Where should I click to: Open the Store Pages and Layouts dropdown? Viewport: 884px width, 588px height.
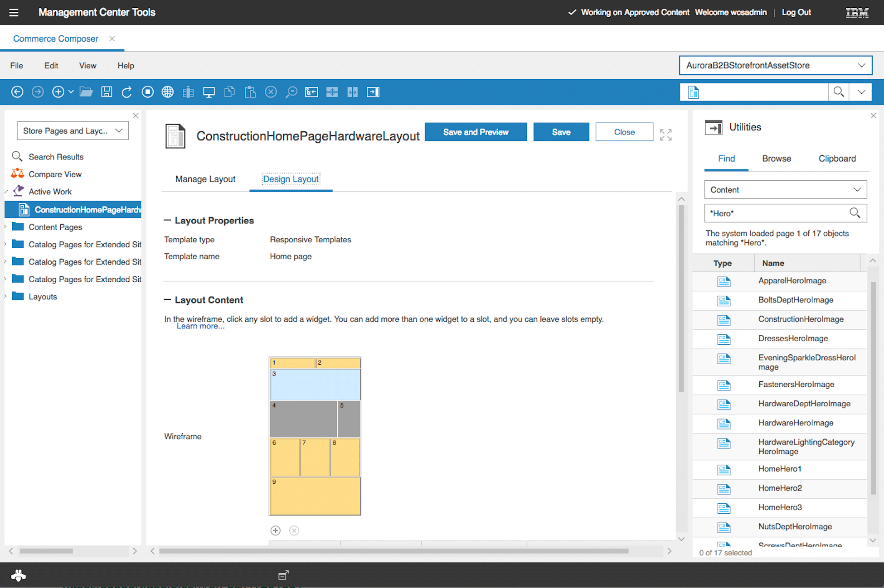point(73,131)
